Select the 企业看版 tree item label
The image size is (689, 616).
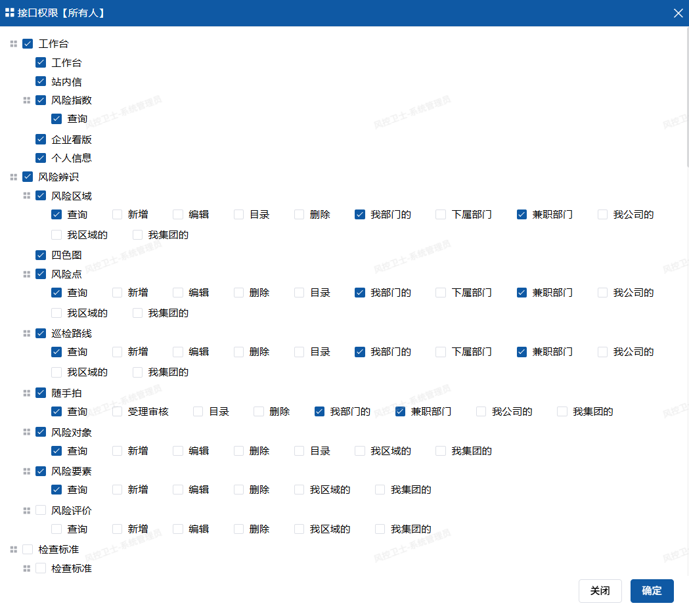72,139
